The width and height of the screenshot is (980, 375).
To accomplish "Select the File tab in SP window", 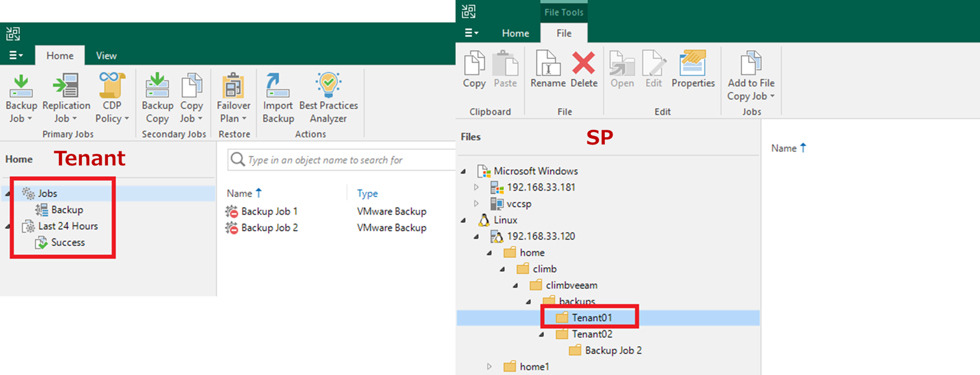I will point(564,33).
